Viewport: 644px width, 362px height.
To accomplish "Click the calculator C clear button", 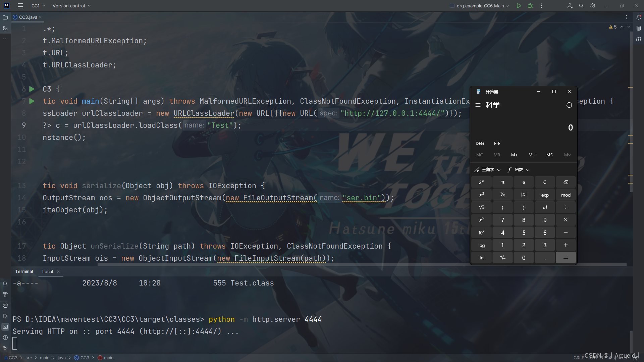I will (545, 182).
